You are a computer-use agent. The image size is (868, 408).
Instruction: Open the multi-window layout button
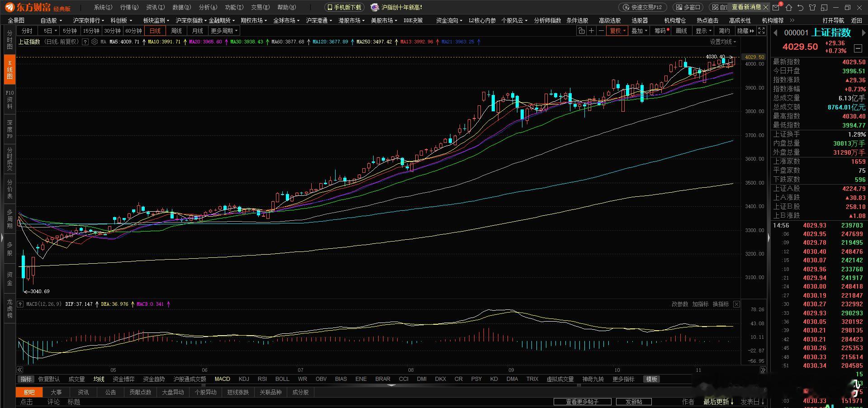click(x=688, y=7)
